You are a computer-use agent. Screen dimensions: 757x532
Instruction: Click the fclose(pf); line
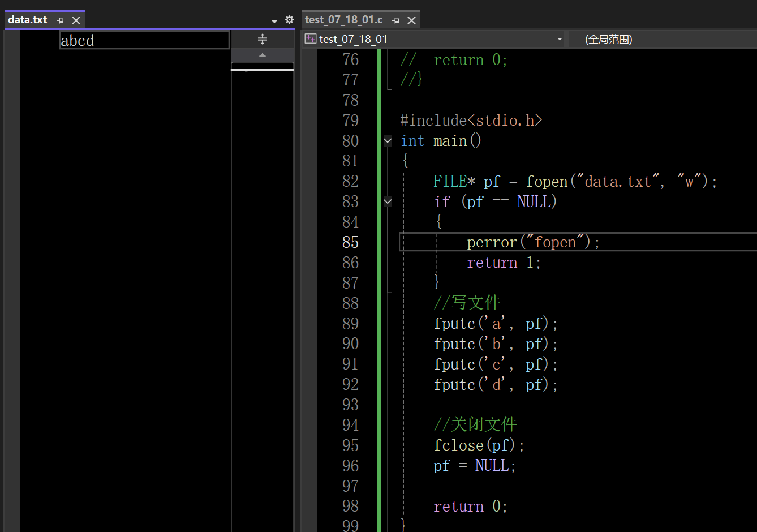point(479,445)
